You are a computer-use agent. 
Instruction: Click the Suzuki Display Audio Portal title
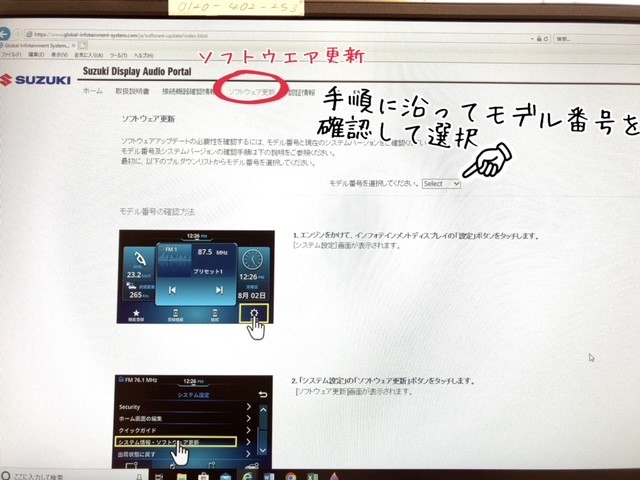coord(137,71)
